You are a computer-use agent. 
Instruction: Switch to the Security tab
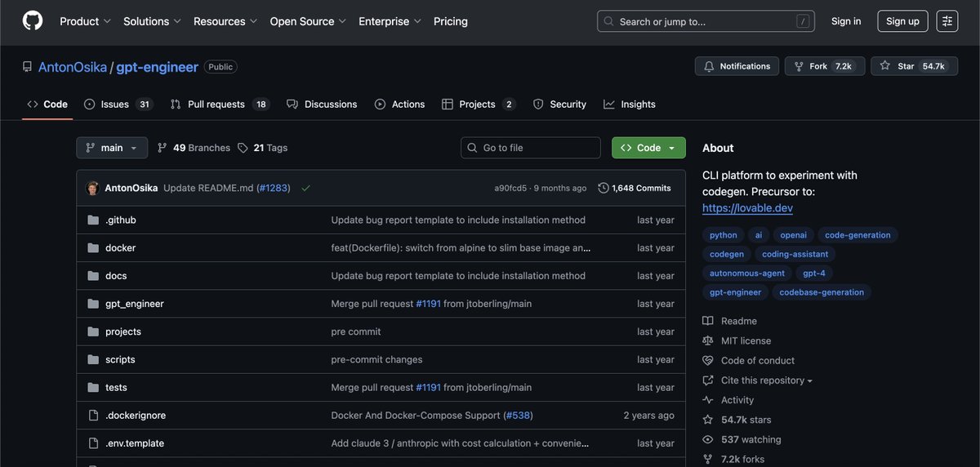pyautogui.click(x=559, y=105)
